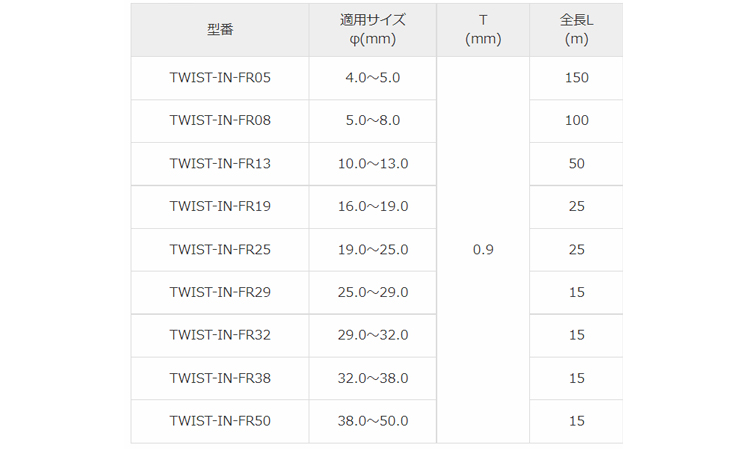Click the 全長L (m) header cell
The height and width of the screenshot is (450, 750).
[x=576, y=30]
